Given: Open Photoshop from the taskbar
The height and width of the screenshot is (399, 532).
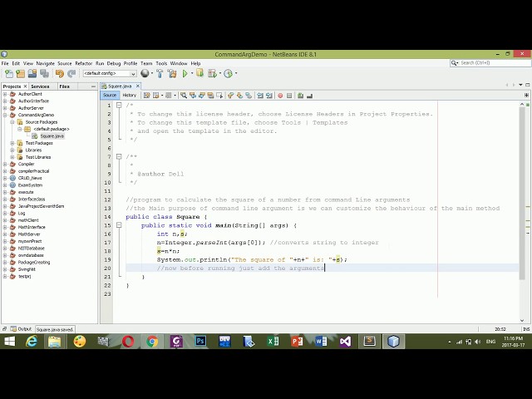Looking at the screenshot, I should click(200, 342).
